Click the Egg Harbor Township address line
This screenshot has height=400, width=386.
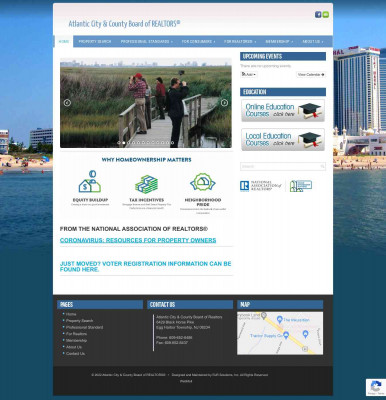pos(183,327)
